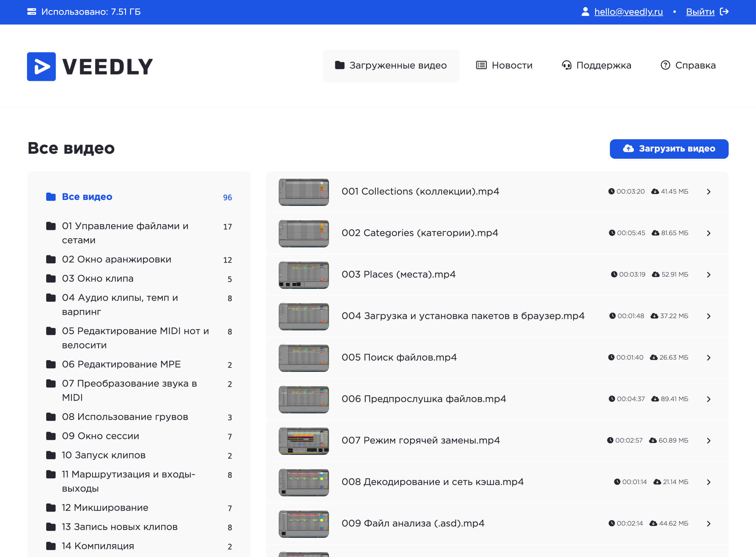Click the Veedly play logo icon
This screenshot has height=557, width=756.
click(41, 66)
